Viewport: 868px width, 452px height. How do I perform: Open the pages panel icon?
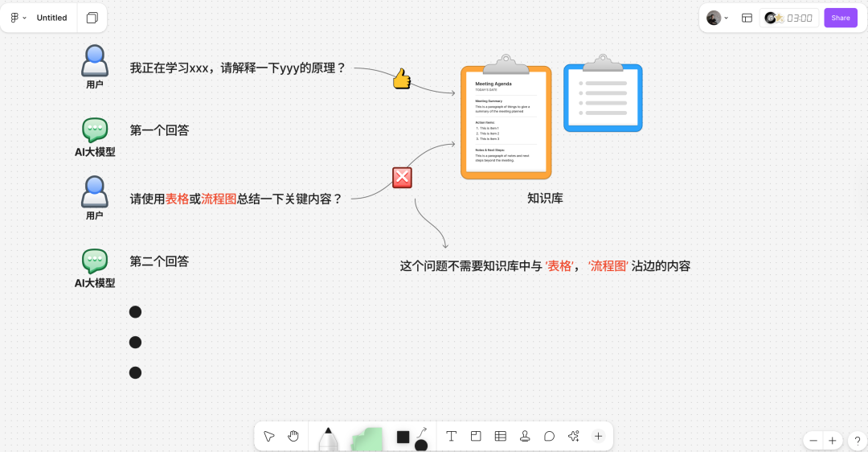(92, 18)
